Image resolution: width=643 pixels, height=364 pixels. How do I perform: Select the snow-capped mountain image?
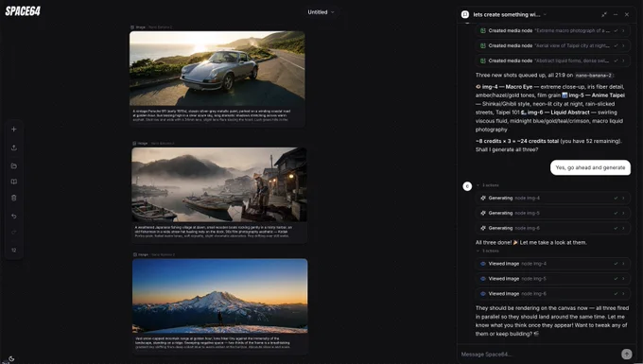tap(219, 296)
